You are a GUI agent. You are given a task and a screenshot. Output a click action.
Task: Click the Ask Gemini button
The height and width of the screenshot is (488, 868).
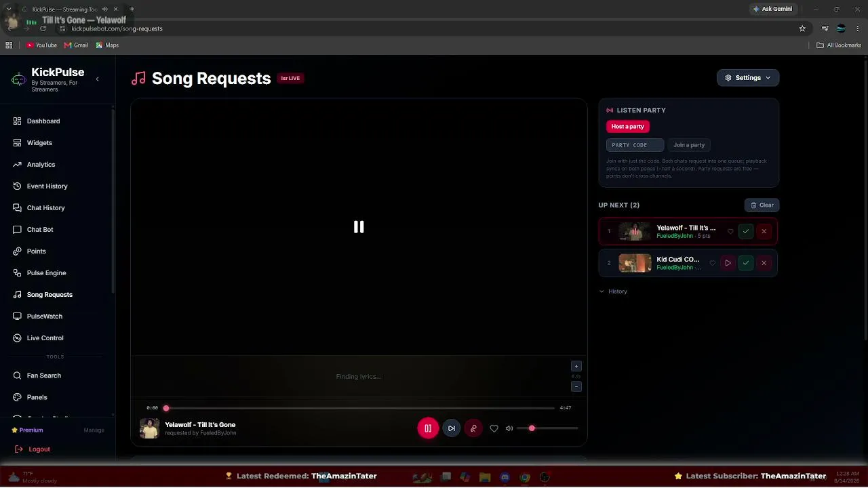click(772, 9)
